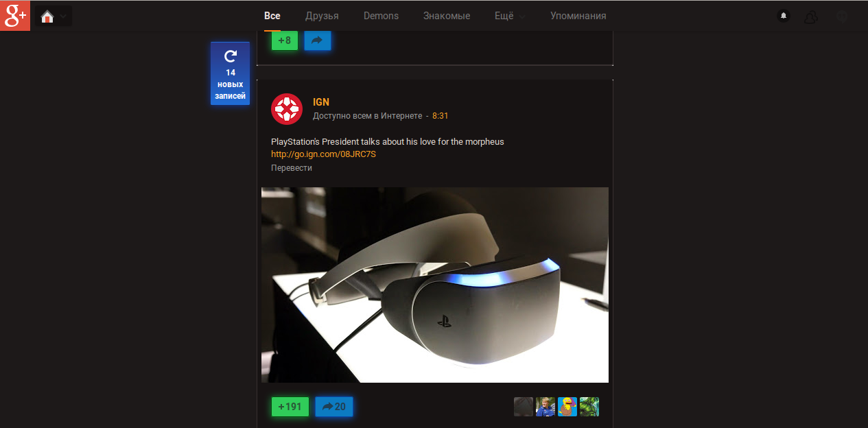Toggle +1 on the IGN post
This screenshot has width=868, height=428.
(290, 407)
